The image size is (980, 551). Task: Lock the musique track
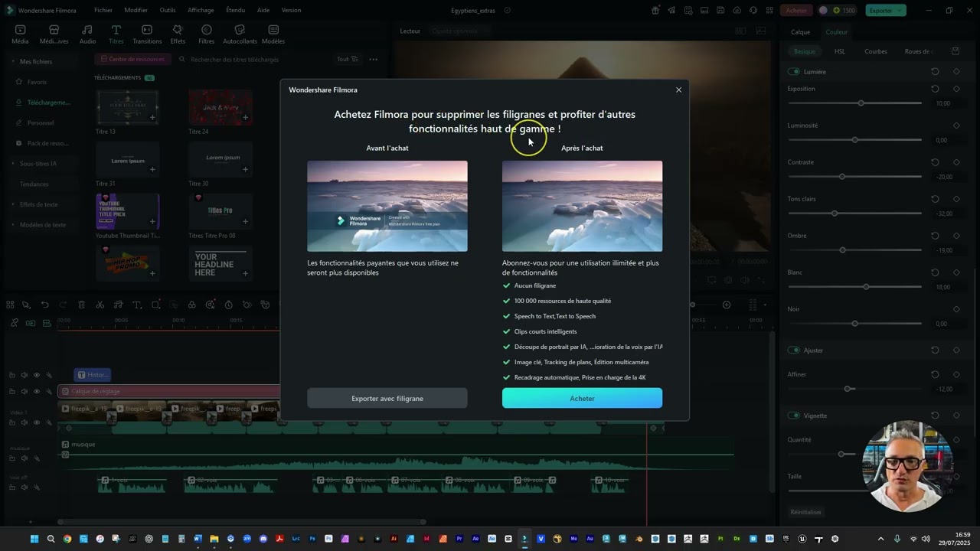[x=11, y=458]
